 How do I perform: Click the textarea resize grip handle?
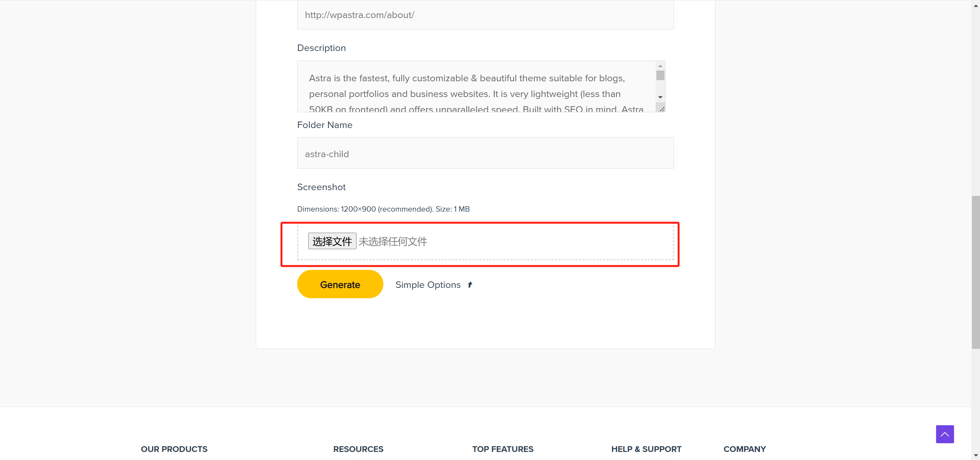pos(663,109)
